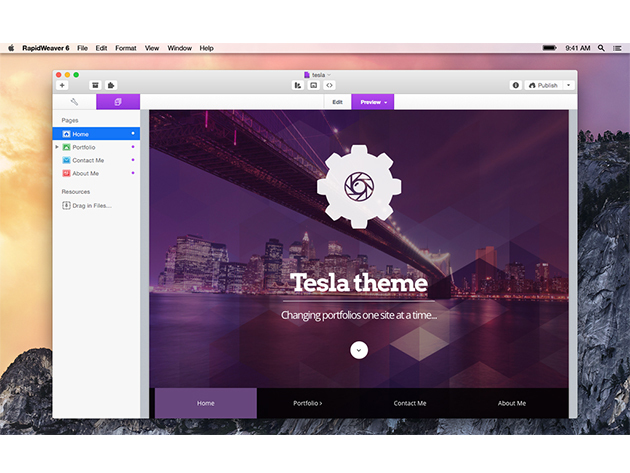
Task: Toggle Contact Me purple dot indicator
Action: click(133, 160)
